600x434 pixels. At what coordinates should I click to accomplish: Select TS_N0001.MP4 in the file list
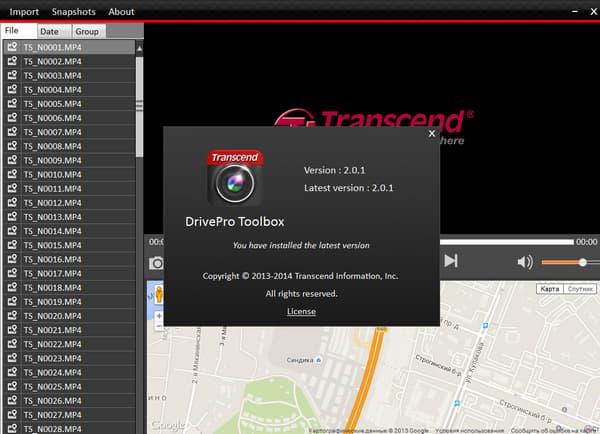point(69,47)
